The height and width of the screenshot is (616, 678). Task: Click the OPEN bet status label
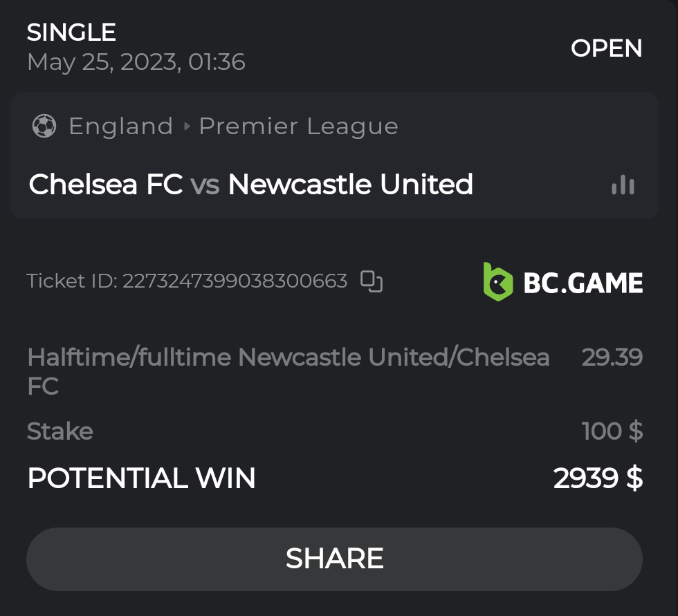(606, 48)
